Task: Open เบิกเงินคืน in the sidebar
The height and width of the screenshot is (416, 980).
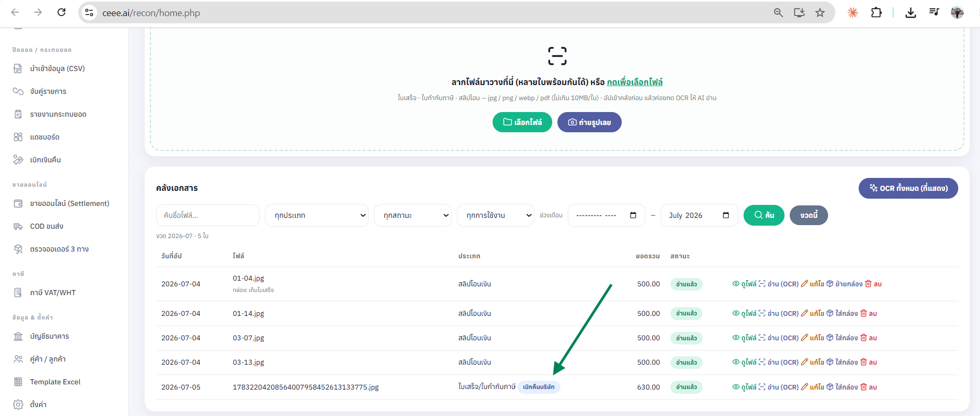Action: pyautogui.click(x=45, y=160)
